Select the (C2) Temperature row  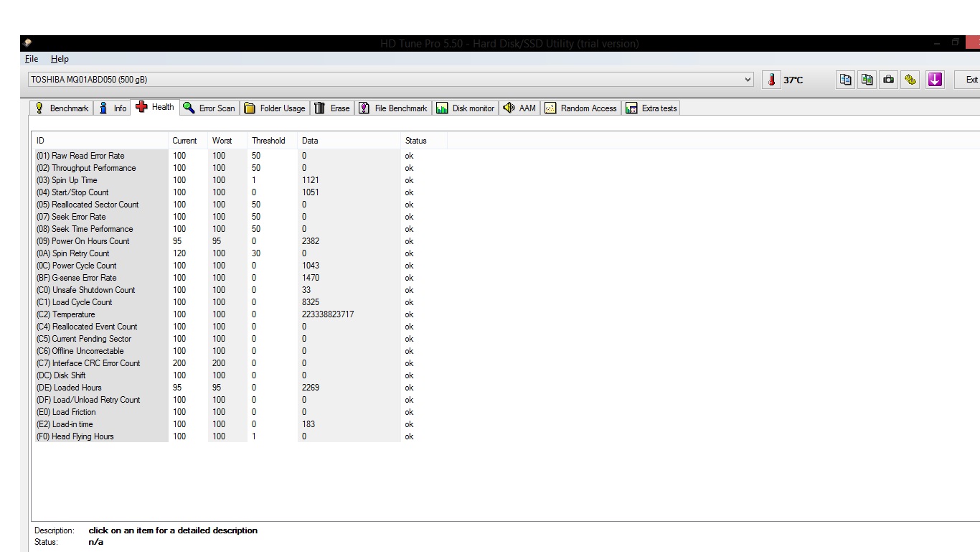(240, 314)
